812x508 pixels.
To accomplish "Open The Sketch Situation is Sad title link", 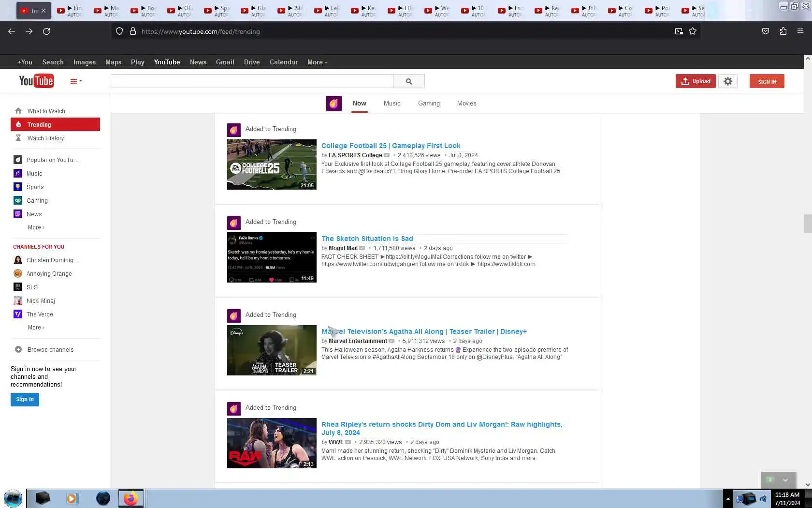I will point(367,239).
